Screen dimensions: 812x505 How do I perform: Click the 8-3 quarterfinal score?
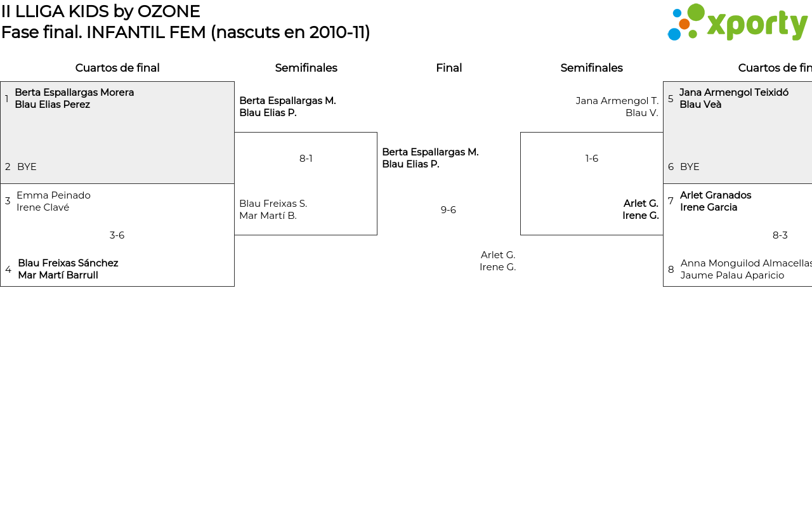(780, 235)
